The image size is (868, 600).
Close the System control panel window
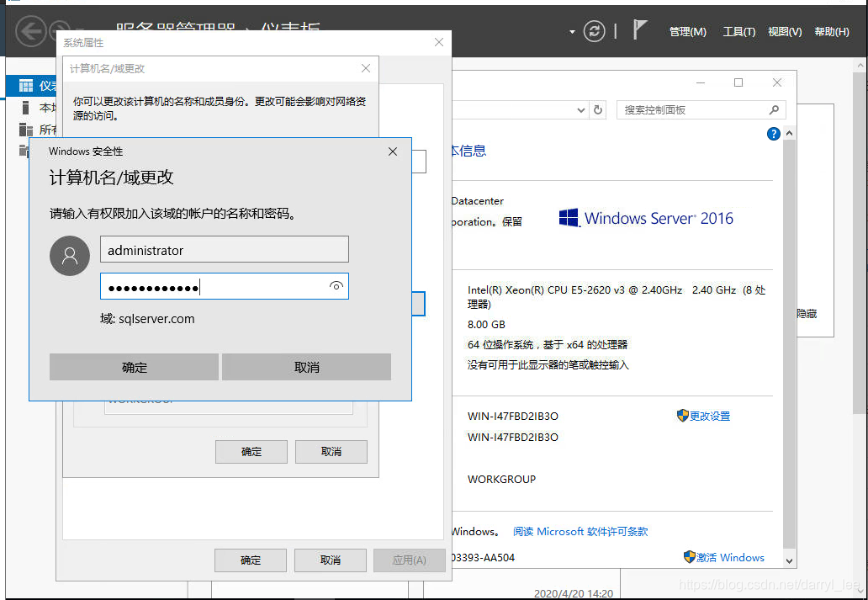[776, 82]
